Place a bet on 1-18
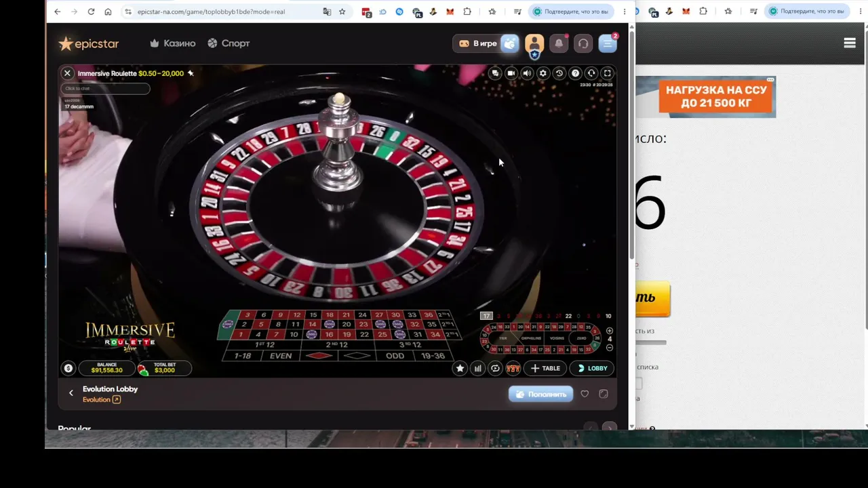The image size is (868, 488). tap(243, 356)
